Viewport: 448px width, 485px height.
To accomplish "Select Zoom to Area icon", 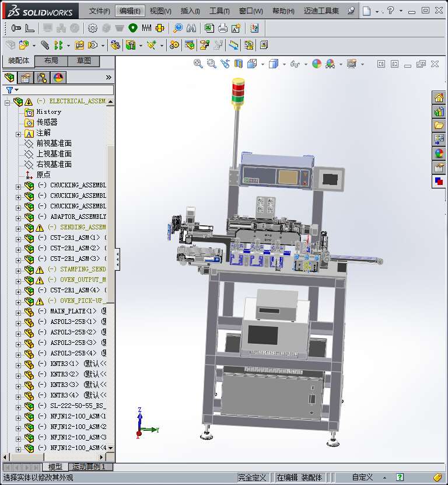I will point(212,64).
